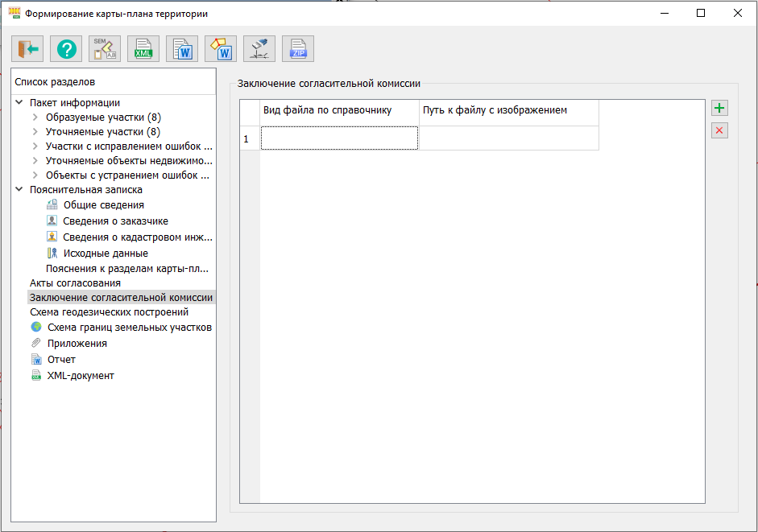The width and height of the screenshot is (758, 532).
Task: Add a row with the green plus
Action: (719, 109)
